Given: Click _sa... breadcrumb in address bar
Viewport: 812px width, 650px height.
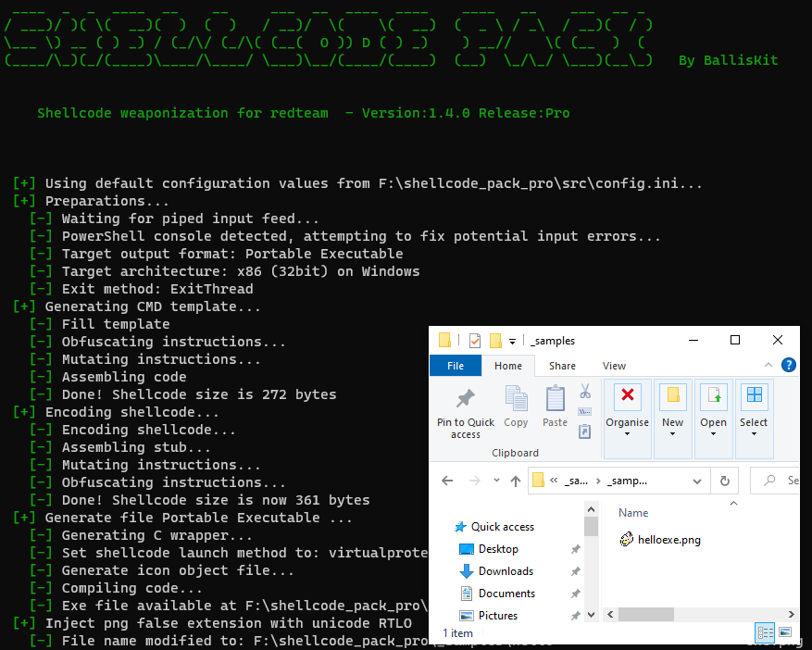Looking at the screenshot, I should [x=577, y=481].
